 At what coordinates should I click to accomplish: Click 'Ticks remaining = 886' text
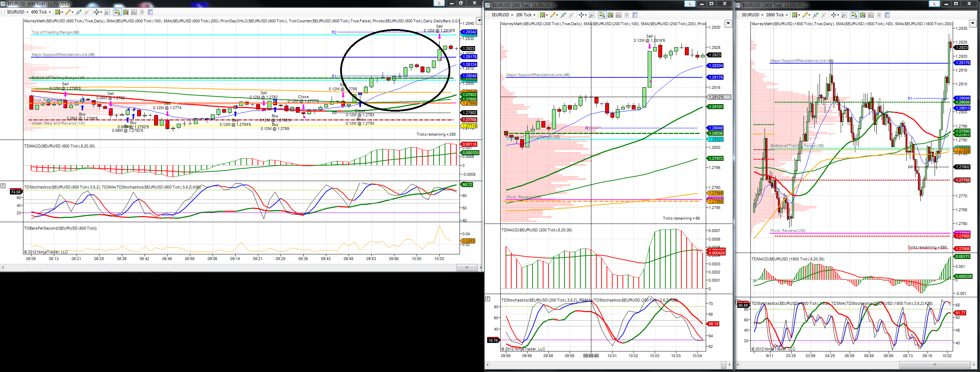click(927, 247)
